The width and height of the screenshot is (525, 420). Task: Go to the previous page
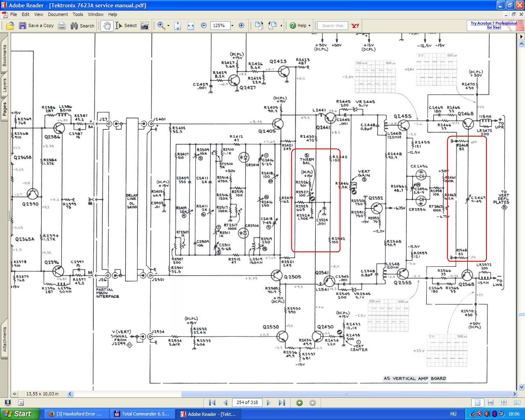(225, 403)
